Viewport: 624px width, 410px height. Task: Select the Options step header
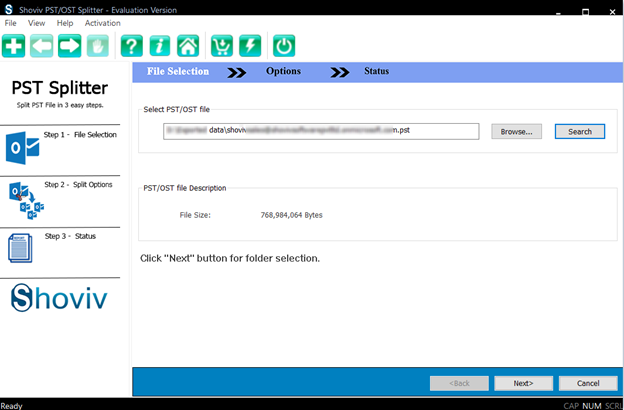[x=283, y=71]
